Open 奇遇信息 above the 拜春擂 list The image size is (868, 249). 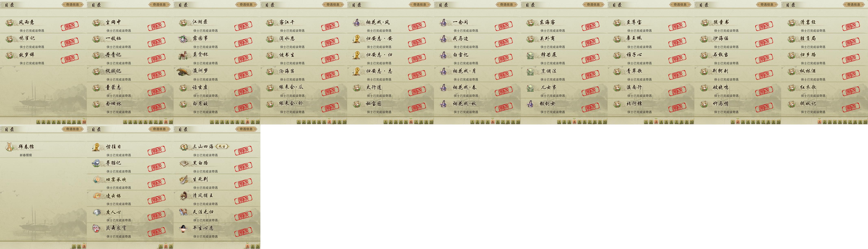point(72,129)
